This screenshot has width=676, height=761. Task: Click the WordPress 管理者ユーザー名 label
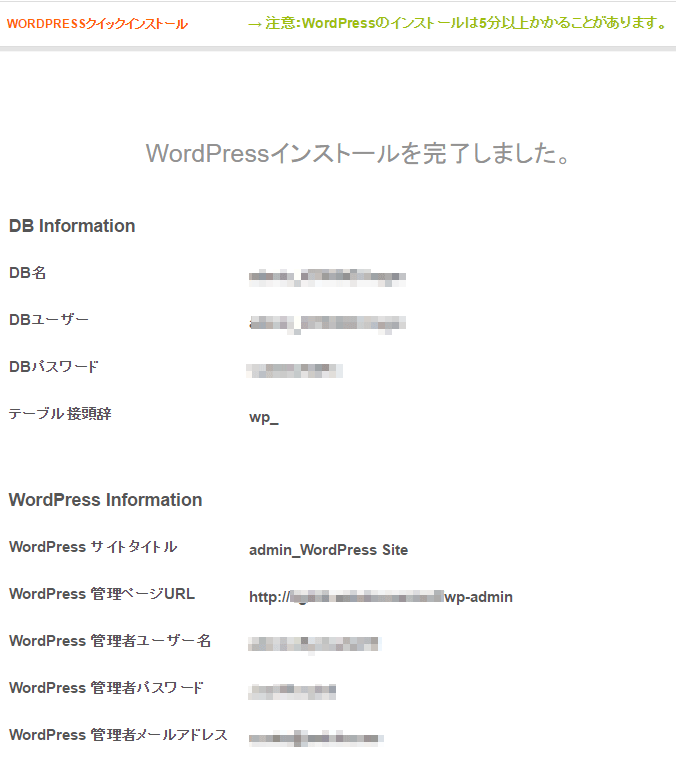click(110, 641)
